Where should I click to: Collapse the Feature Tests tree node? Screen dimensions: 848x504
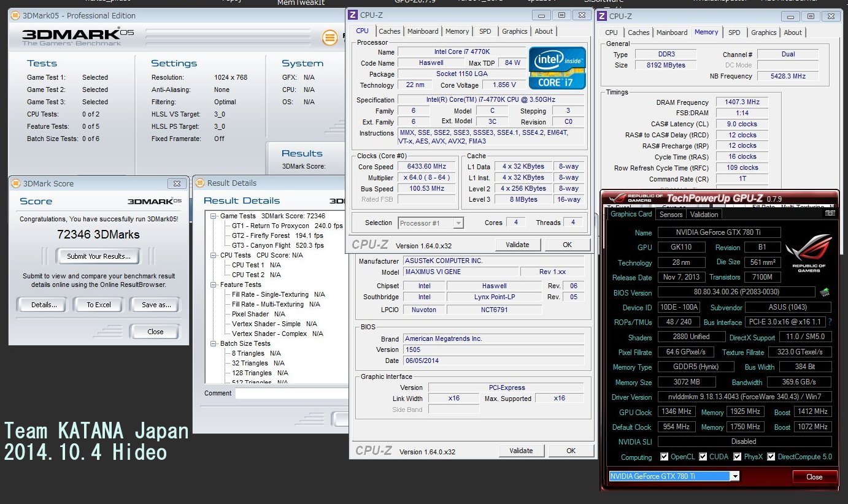point(213,284)
